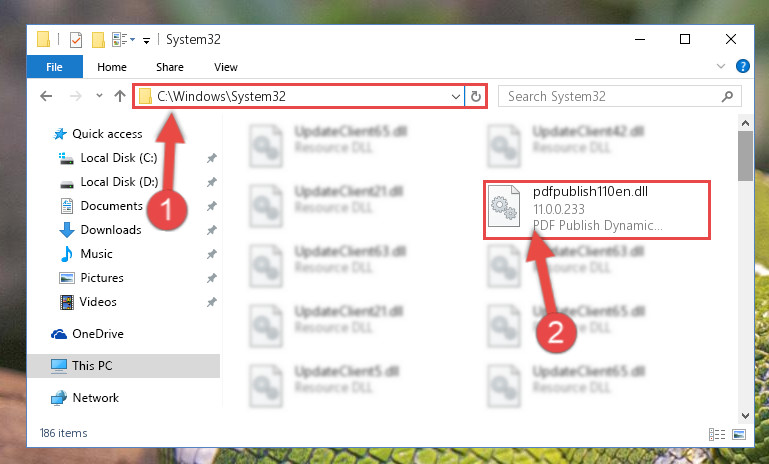
Task: Open the Customize Quick Access Toolbar dropdown
Action: (x=146, y=41)
